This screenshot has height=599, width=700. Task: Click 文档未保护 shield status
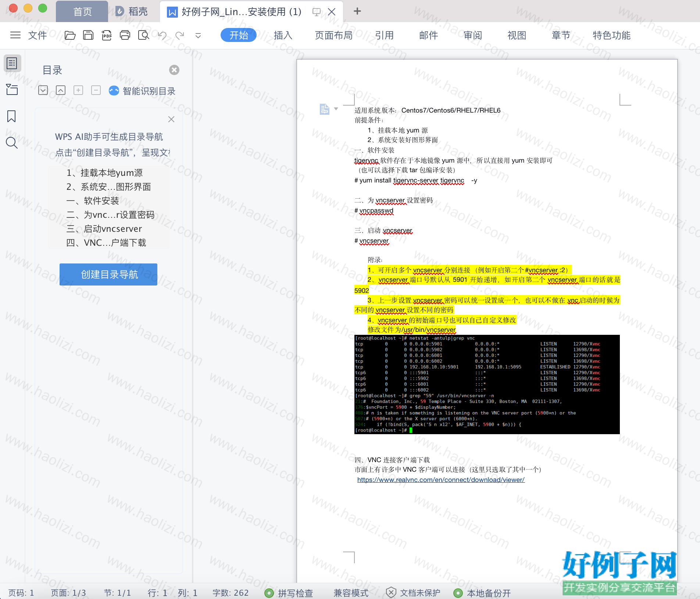tap(413, 593)
